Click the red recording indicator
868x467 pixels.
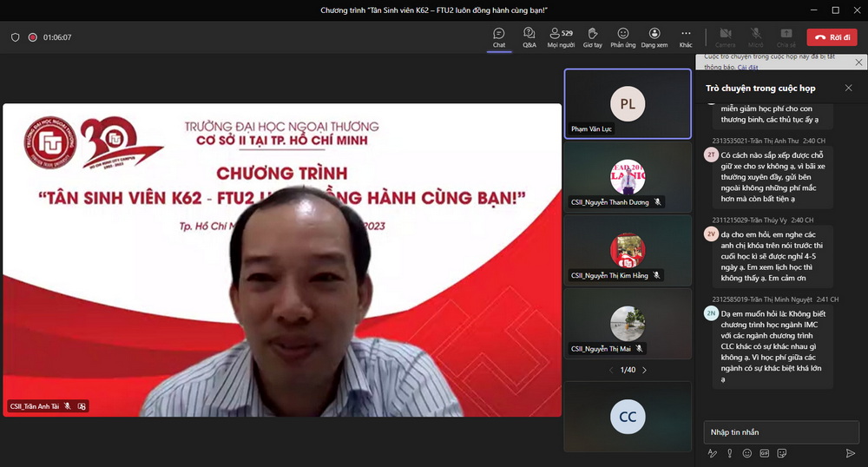pyautogui.click(x=33, y=37)
